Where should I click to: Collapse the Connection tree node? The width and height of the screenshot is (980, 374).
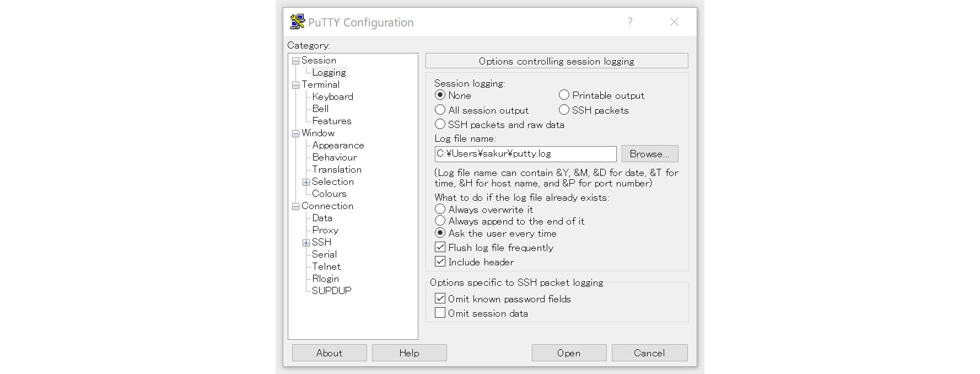coord(296,207)
